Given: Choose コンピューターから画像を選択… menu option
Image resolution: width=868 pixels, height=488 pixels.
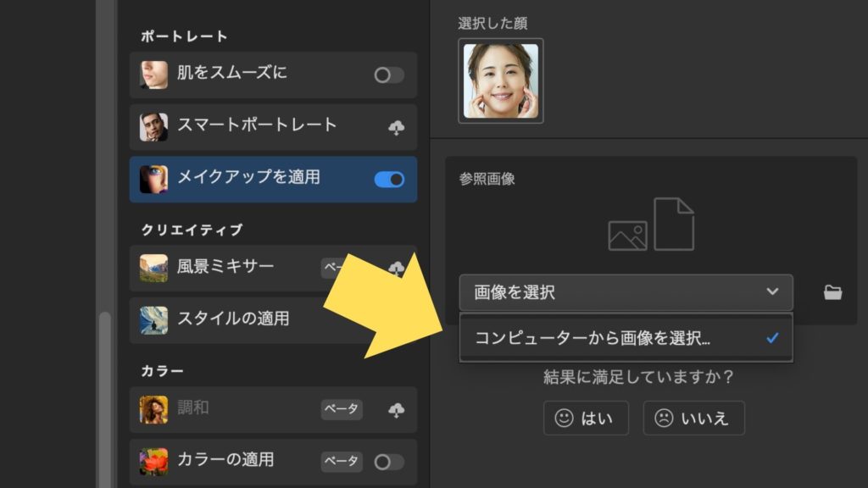Looking at the screenshot, I should 592,338.
